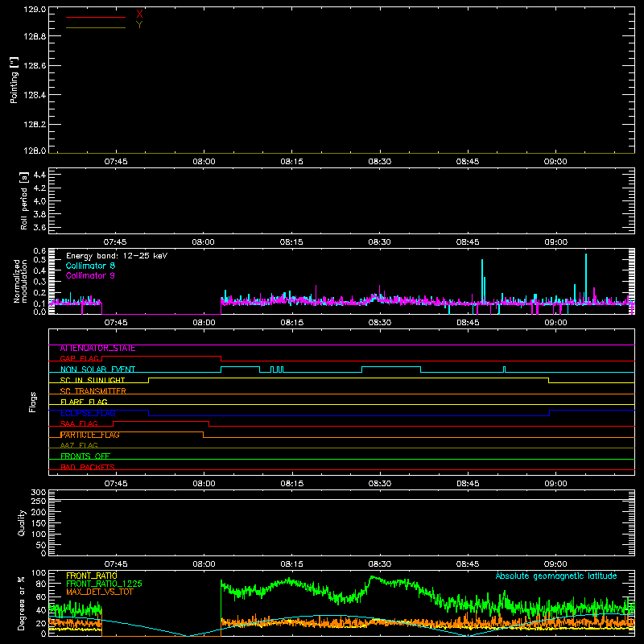Click the SAA_FLAG label

pos(79,423)
